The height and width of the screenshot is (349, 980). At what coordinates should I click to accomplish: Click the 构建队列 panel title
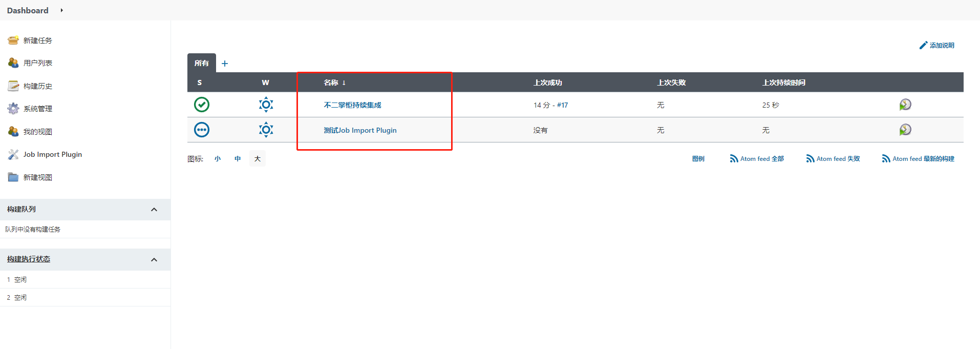click(22, 209)
